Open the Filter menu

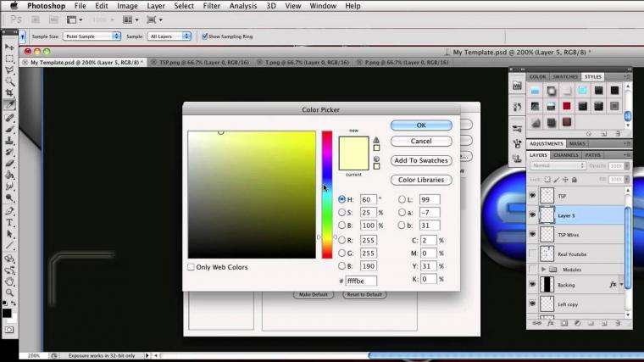point(212,6)
